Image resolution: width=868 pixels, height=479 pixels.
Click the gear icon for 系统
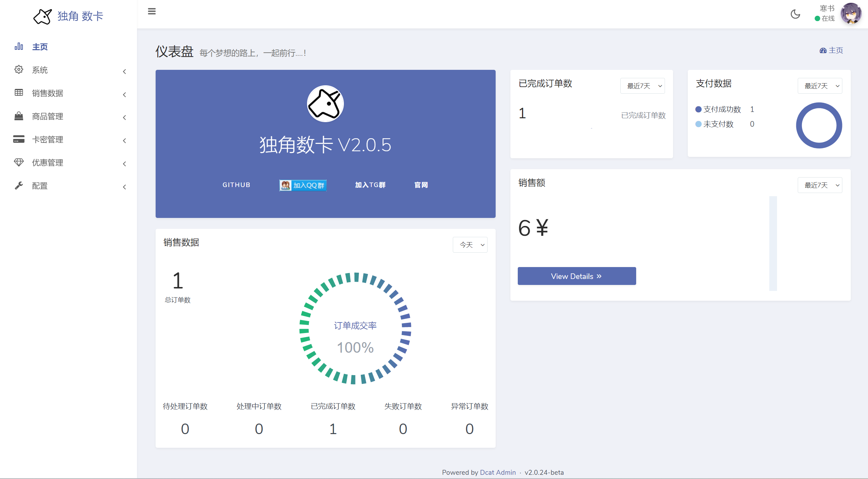coord(19,69)
